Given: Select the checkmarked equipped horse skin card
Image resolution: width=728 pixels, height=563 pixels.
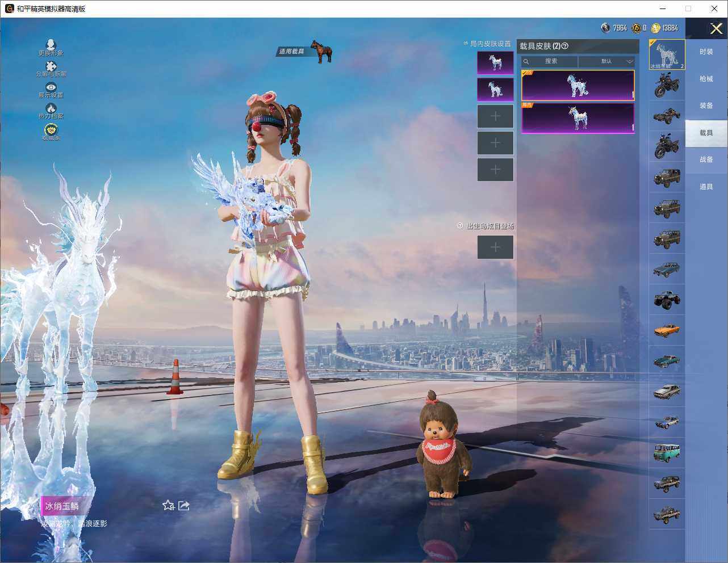Looking at the screenshot, I should pos(578,85).
